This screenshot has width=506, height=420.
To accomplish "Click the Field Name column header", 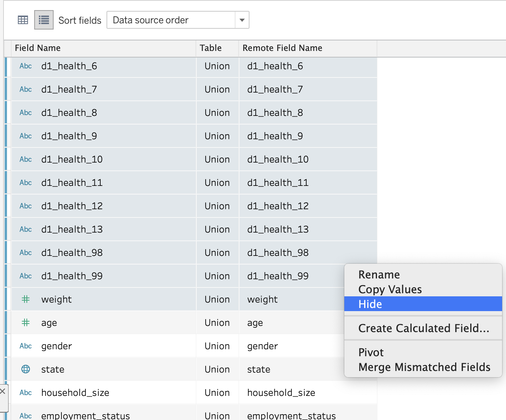I will coord(38,48).
